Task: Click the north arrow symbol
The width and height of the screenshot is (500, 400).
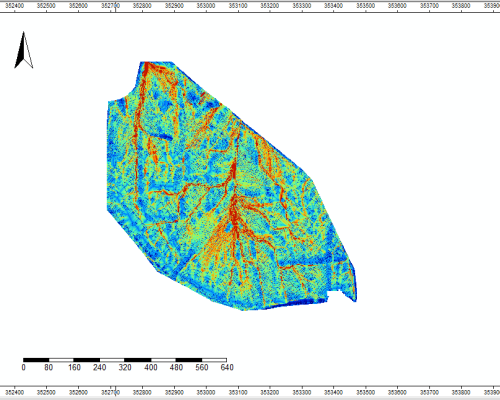Action: click(24, 50)
